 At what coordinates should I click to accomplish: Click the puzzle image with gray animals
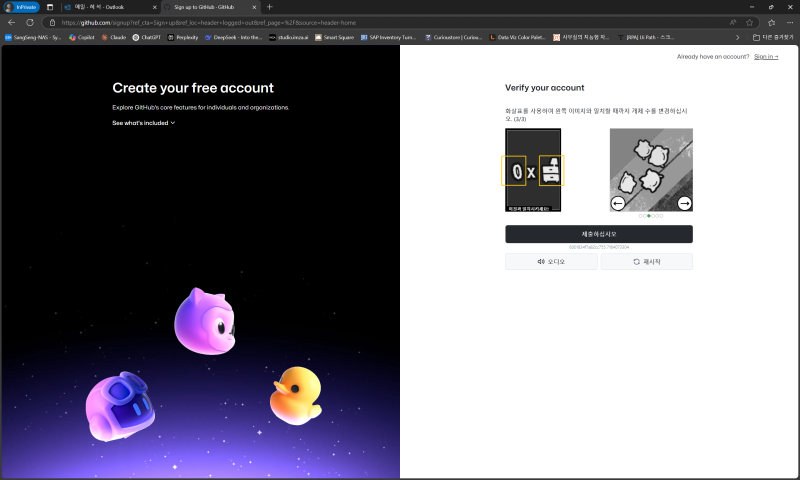tap(651, 170)
